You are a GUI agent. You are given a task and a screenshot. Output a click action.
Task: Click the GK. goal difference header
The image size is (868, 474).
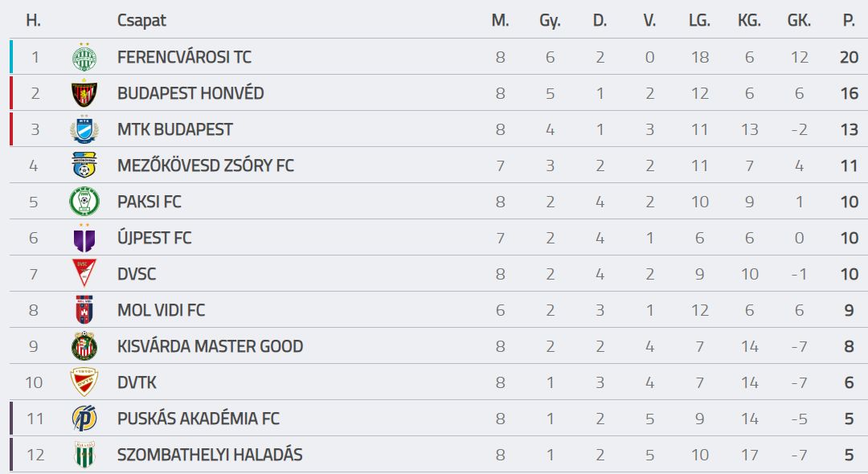(x=799, y=20)
